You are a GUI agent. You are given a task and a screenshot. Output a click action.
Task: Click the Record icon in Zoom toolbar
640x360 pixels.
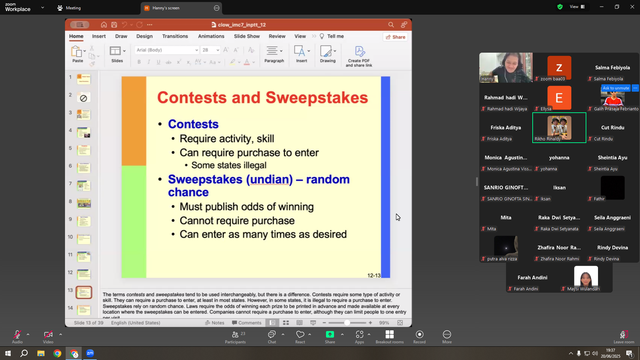click(x=419, y=334)
